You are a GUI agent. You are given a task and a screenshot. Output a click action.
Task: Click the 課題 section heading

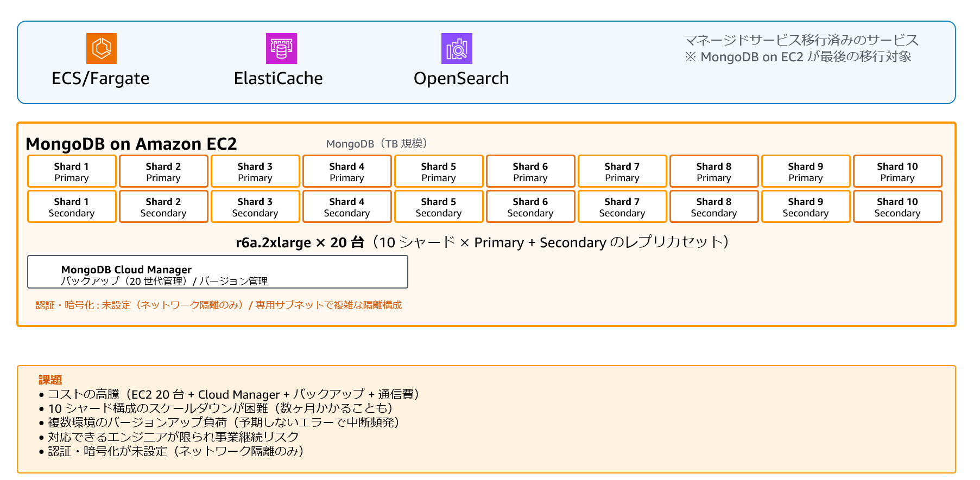tap(50, 380)
